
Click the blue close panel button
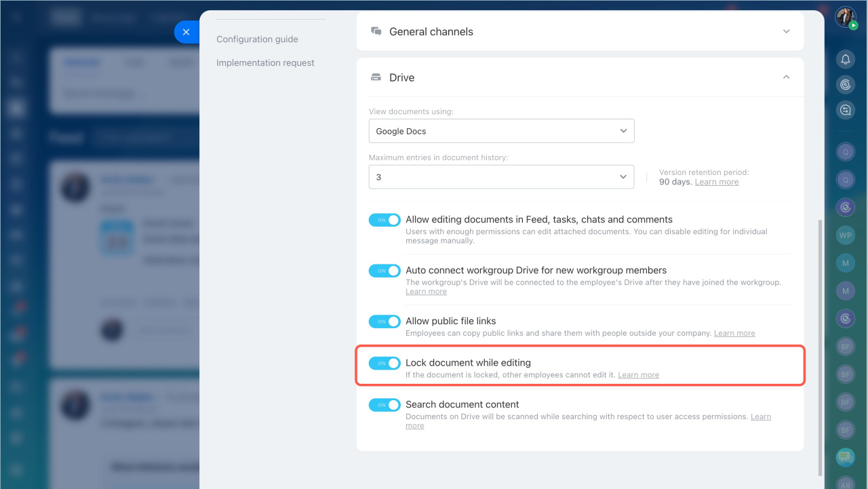click(x=186, y=32)
